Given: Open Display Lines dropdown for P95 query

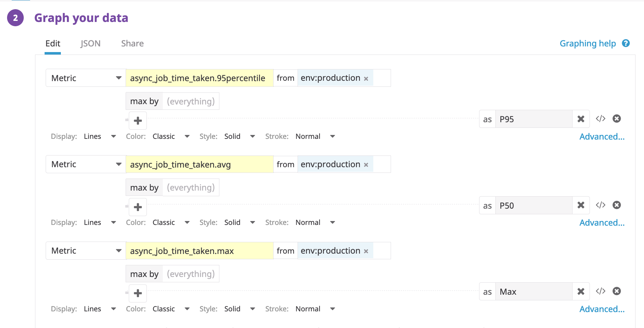Looking at the screenshot, I should pos(100,136).
